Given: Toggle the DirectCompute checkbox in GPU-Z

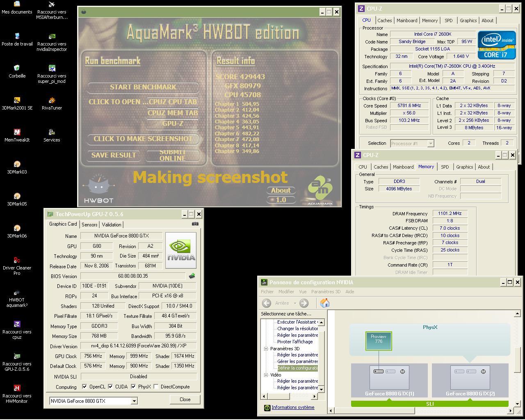Looking at the screenshot, I should tap(156, 387).
